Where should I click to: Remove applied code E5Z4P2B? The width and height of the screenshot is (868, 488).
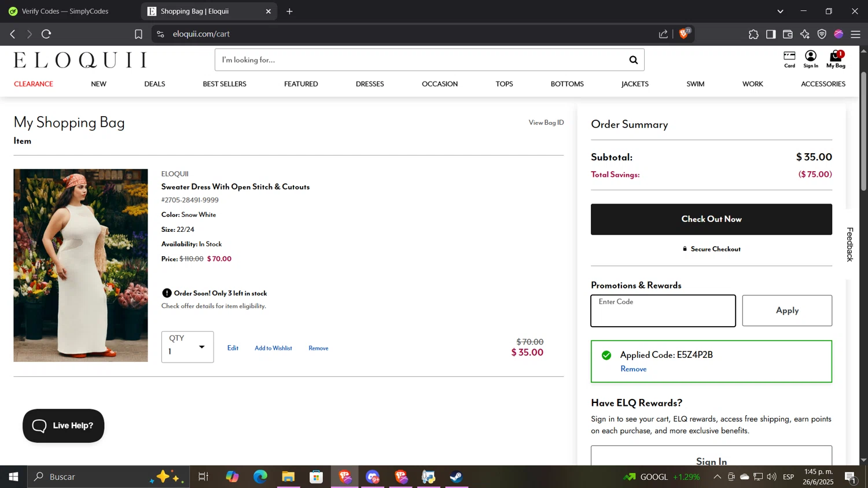click(634, 369)
